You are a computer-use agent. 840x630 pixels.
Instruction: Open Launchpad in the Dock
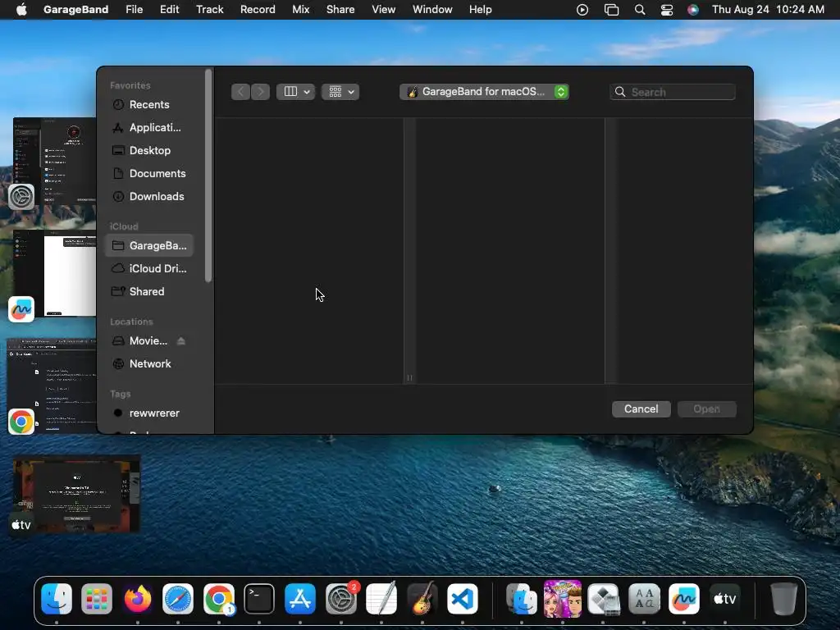pos(97,598)
